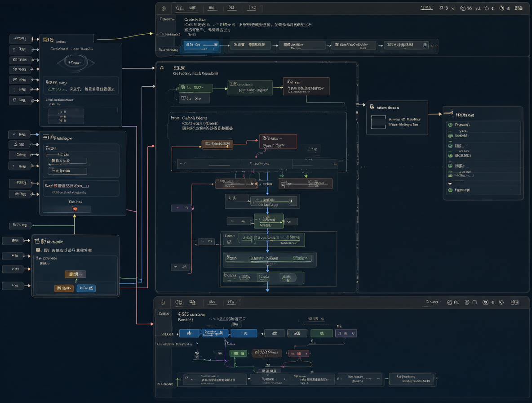Click the orange button beside the blue button
Viewport: 532px width, 403px height.
point(64,288)
